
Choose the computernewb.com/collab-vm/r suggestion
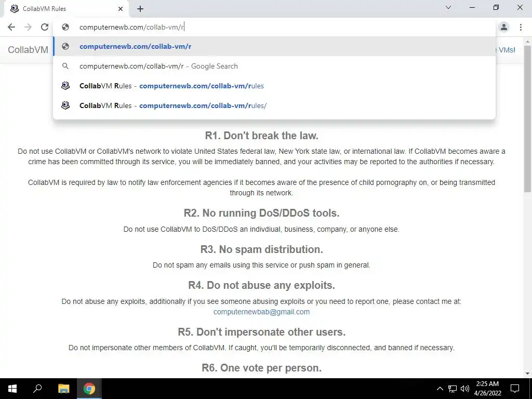pyautogui.click(x=274, y=46)
